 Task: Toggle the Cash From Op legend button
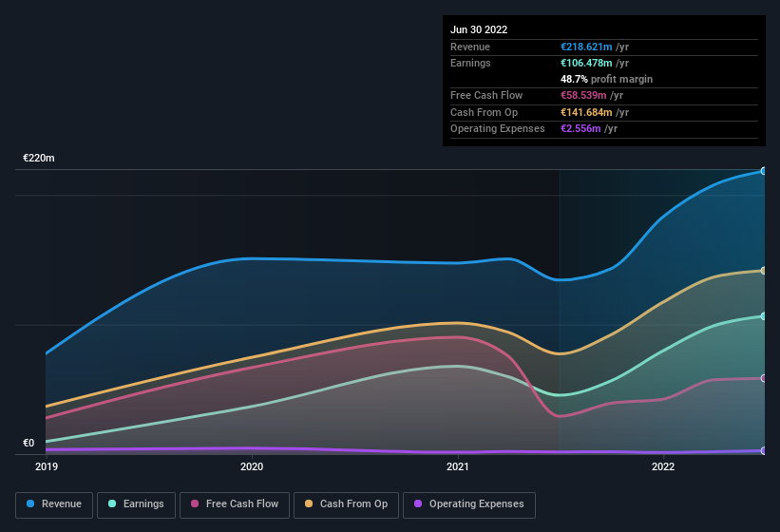(x=346, y=504)
